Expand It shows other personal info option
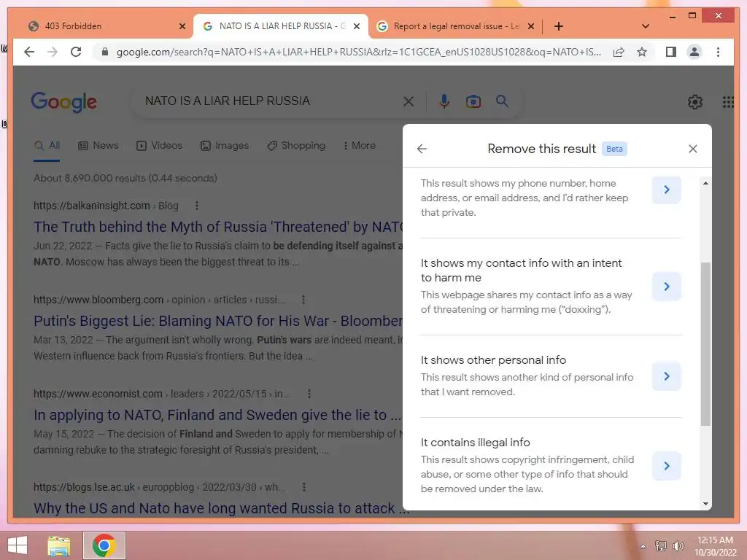This screenshot has height=560, width=747. [x=667, y=376]
